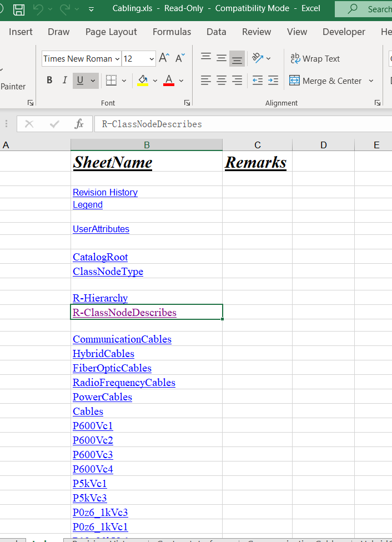Image resolution: width=392 pixels, height=542 pixels.
Task: Open the font size dropdown
Action: pos(152,59)
